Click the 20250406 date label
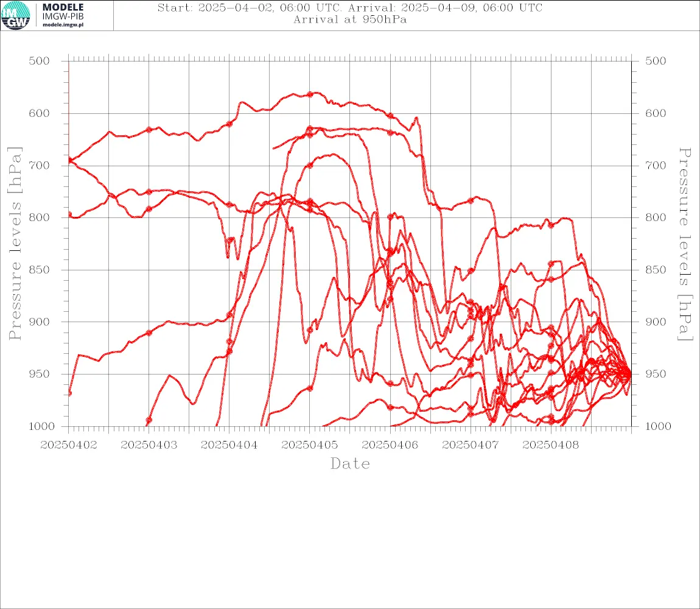Screen dimensions: 700x609 click(390, 445)
